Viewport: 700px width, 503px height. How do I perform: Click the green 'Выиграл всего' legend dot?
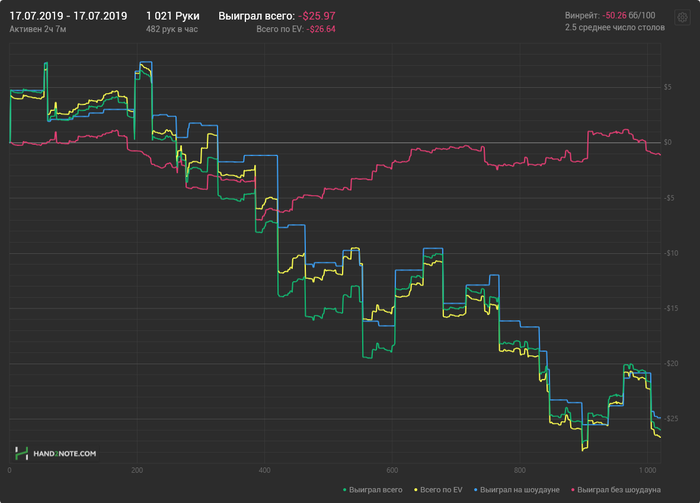coord(345,490)
